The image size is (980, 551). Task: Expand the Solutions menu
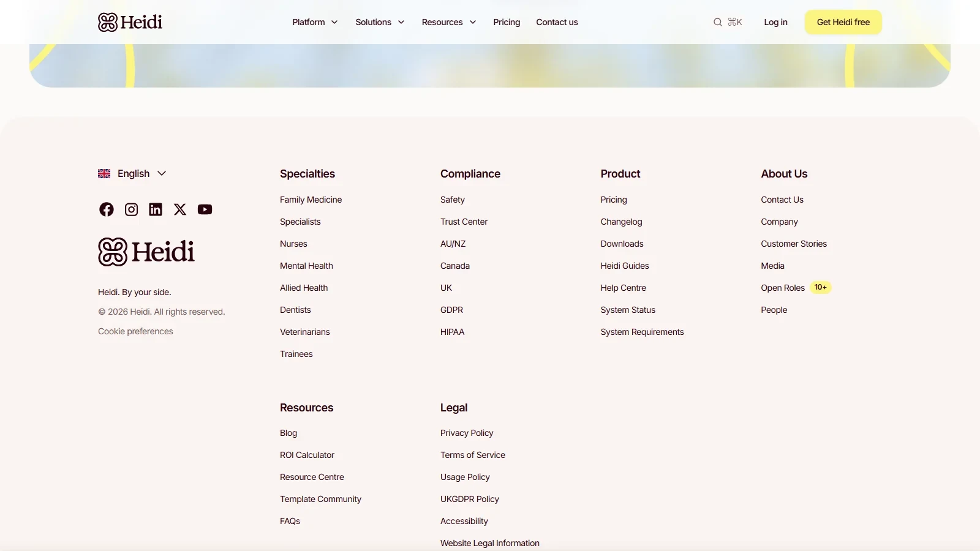click(380, 22)
